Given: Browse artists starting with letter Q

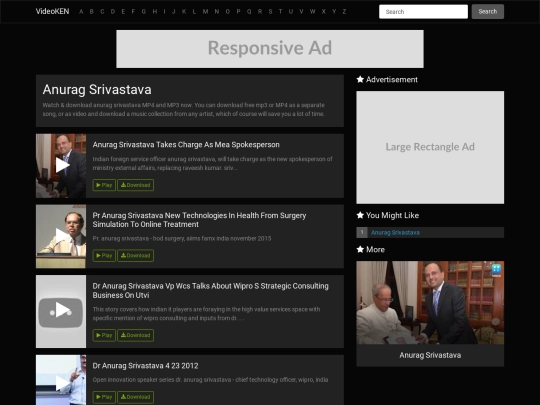Looking at the screenshot, I should click(249, 12).
